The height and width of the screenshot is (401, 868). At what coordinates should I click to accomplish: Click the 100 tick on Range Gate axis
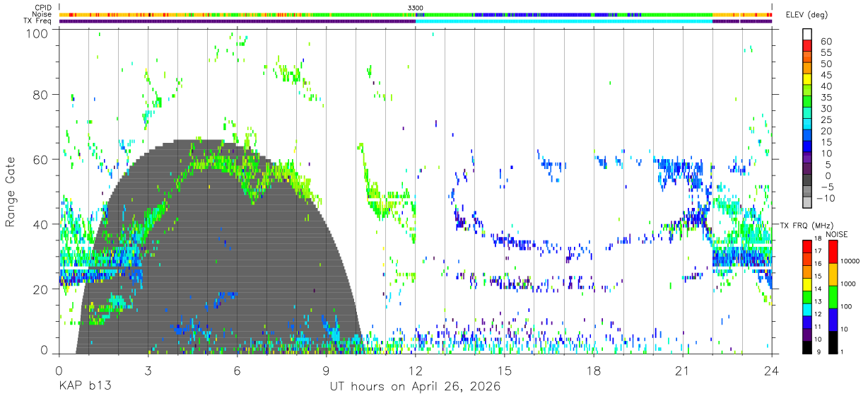pyautogui.click(x=37, y=33)
